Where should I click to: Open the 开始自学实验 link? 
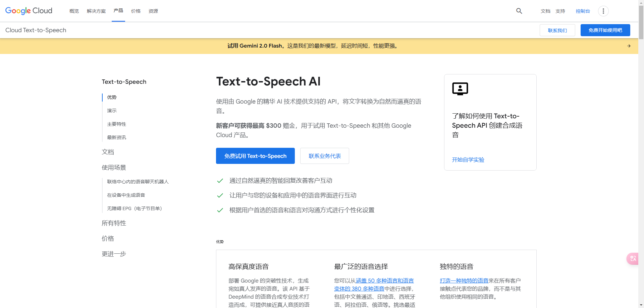point(468,160)
